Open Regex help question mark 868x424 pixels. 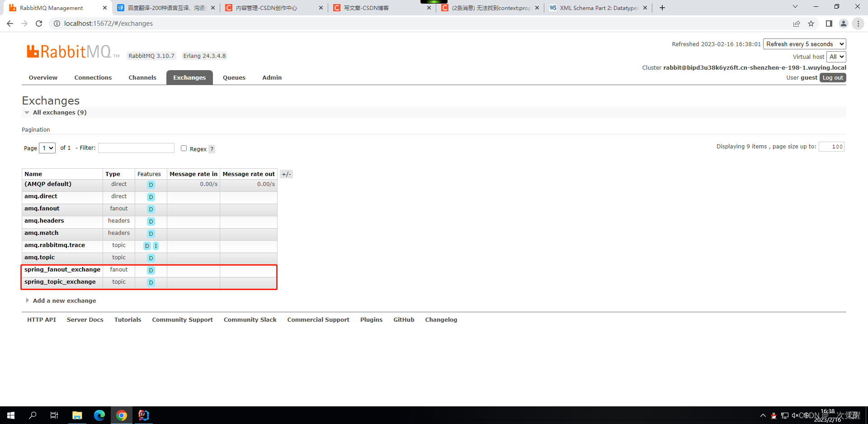pos(212,149)
